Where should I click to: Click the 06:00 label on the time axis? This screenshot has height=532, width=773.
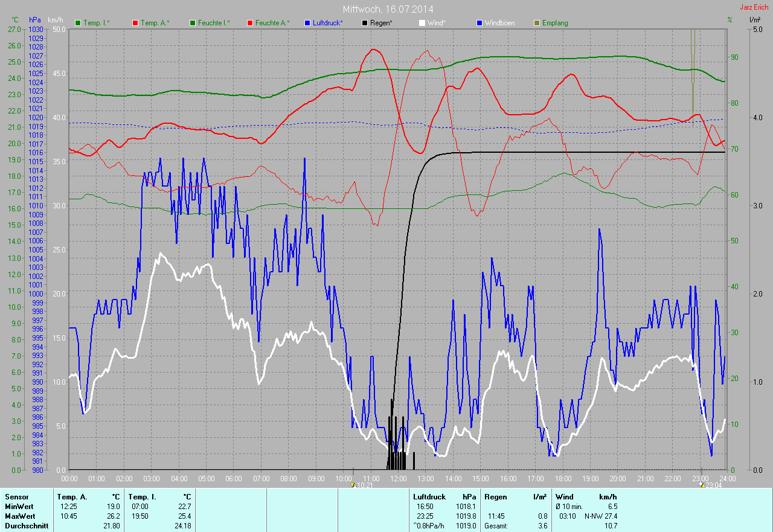pyautogui.click(x=233, y=478)
